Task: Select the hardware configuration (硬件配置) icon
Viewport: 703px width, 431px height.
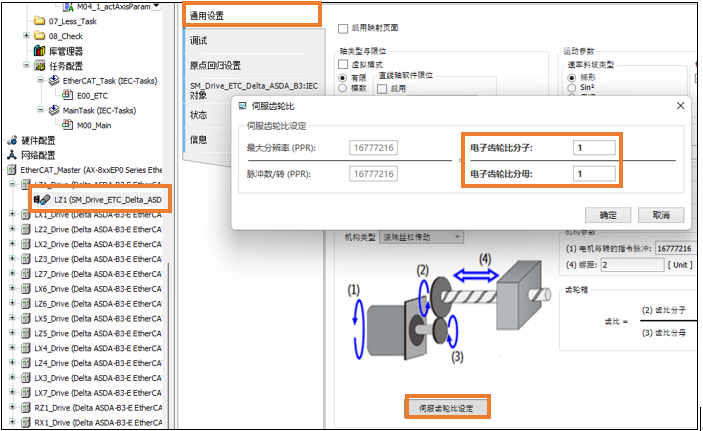Action: 12,141
